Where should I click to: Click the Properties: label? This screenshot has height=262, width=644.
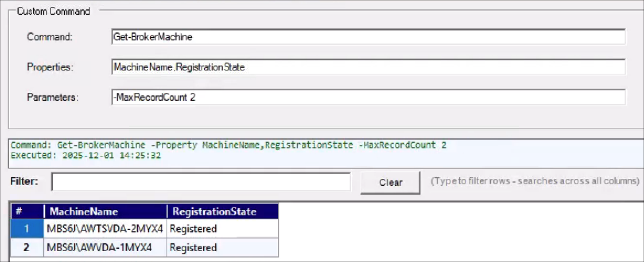[50, 67]
